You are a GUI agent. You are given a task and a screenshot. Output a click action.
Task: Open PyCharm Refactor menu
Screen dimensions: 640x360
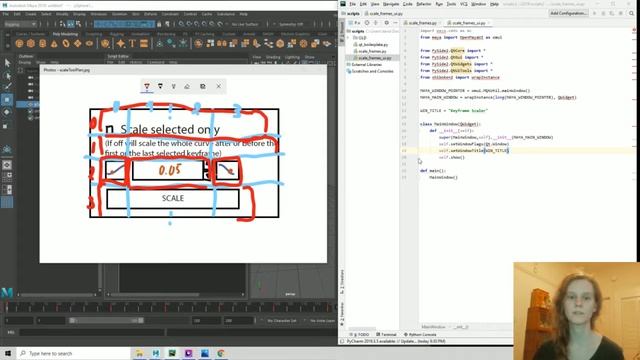pos(424,4)
